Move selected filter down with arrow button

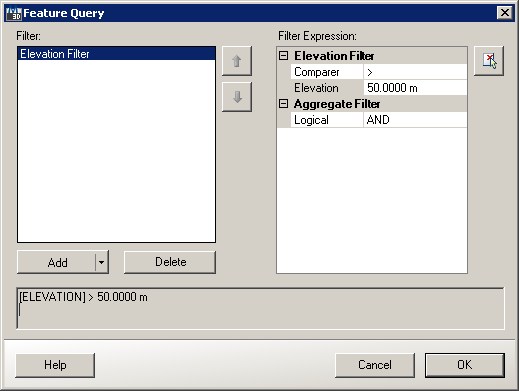[x=237, y=97]
